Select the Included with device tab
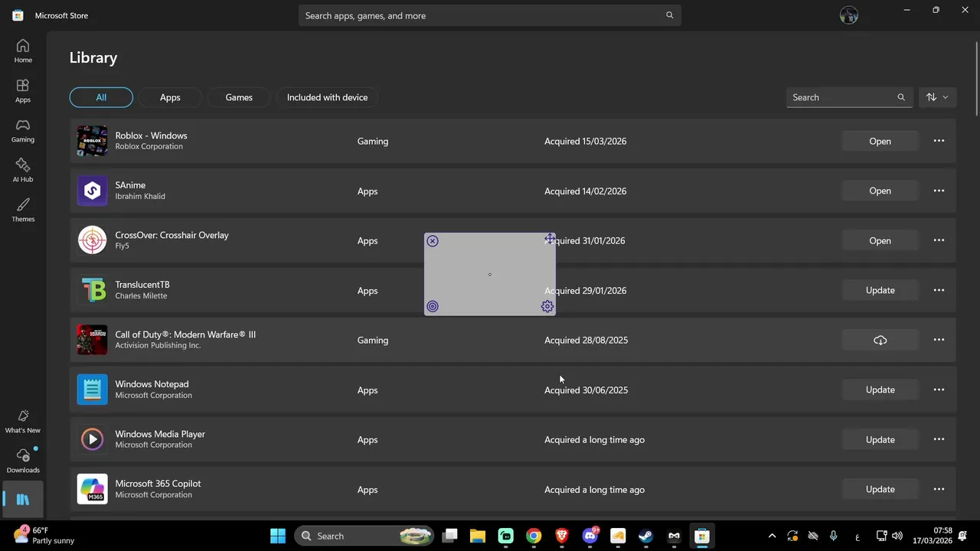980x551 pixels. pyautogui.click(x=327, y=97)
